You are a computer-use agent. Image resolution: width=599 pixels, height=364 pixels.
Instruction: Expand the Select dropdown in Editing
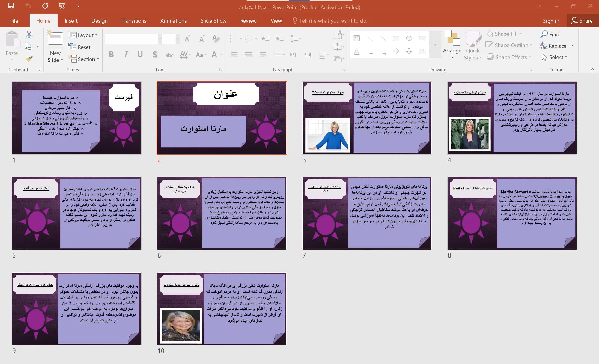tap(555, 57)
